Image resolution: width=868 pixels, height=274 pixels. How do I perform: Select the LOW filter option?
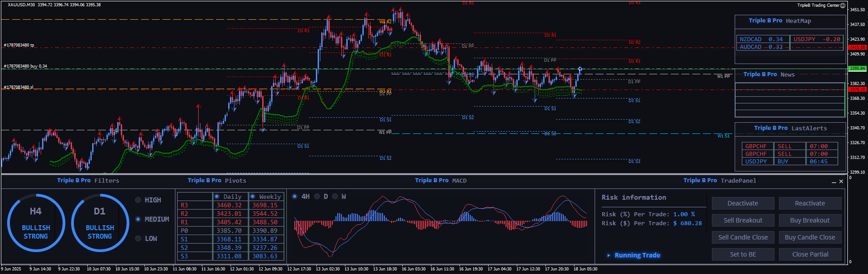click(x=138, y=239)
